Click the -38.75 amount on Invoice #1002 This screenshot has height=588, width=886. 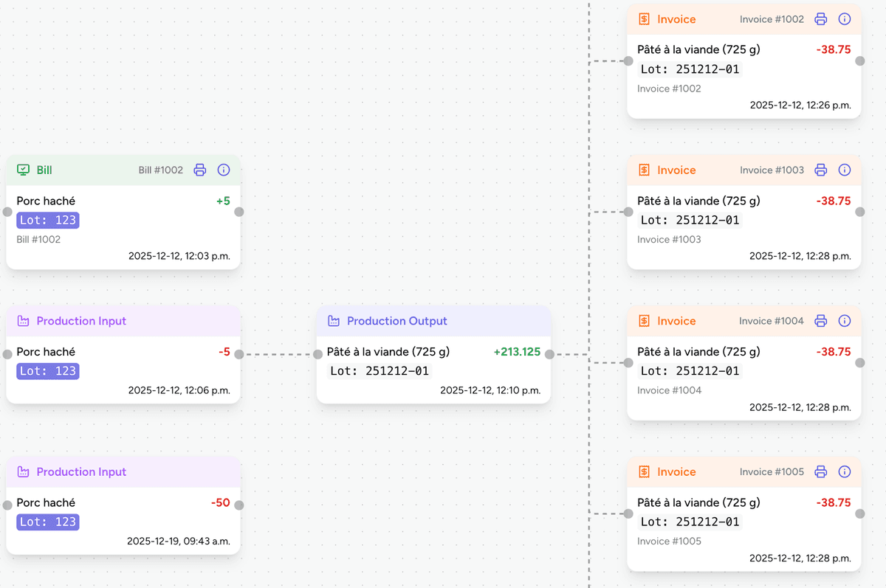tap(834, 50)
